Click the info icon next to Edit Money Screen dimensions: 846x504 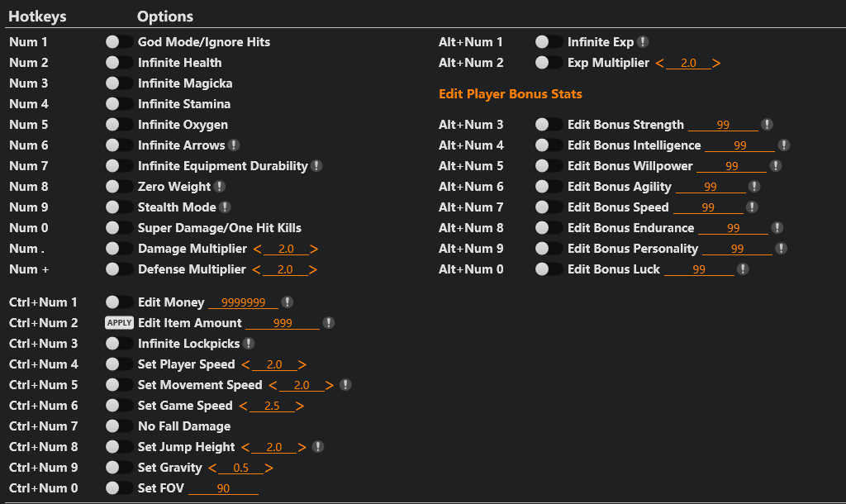(287, 302)
